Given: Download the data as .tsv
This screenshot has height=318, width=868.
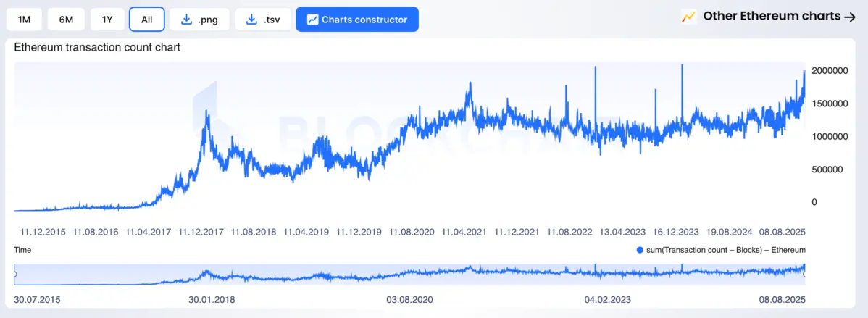Looking at the screenshot, I should pos(262,20).
